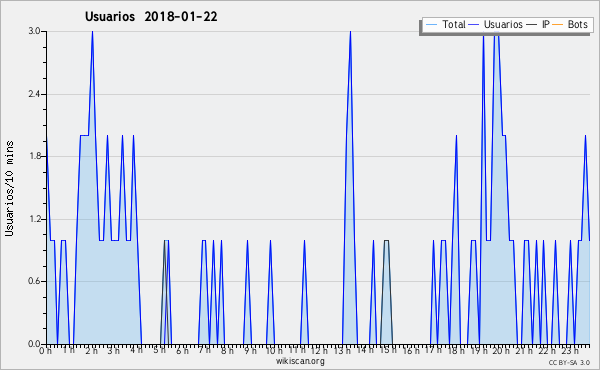The height and width of the screenshot is (370, 600).
Task: Click the light blue Total legend line
Action: 431,25
